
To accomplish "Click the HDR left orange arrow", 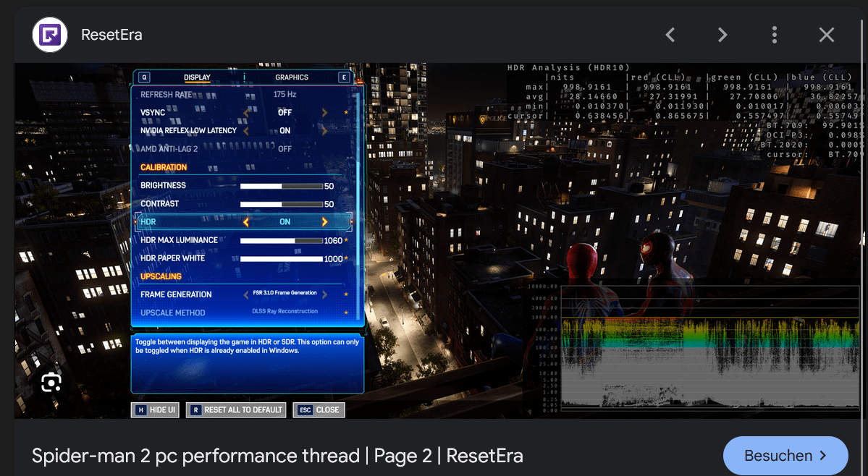I will [x=246, y=222].
